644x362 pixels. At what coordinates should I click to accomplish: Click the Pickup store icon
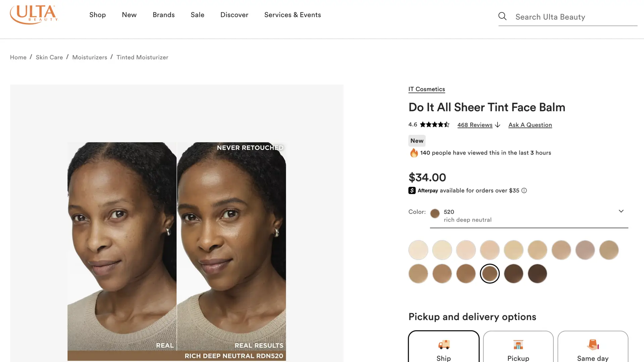[x=518, y=345]
